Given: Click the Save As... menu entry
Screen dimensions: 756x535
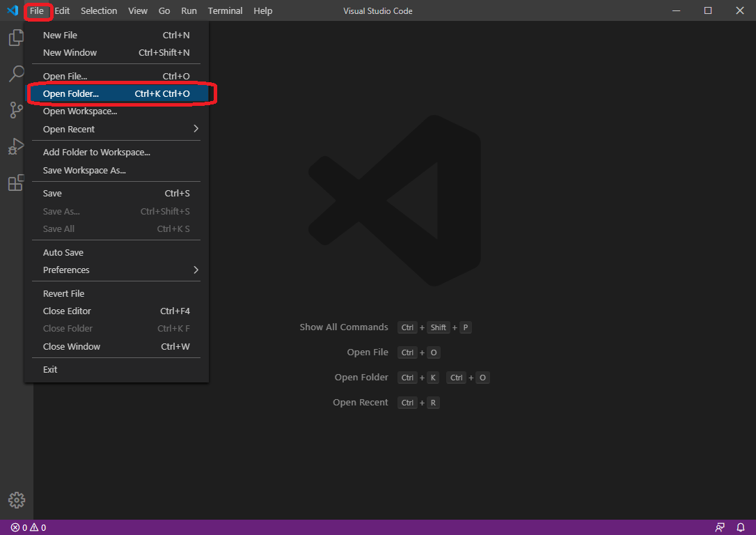Looking at the screenshot, I should click(116, 211).
